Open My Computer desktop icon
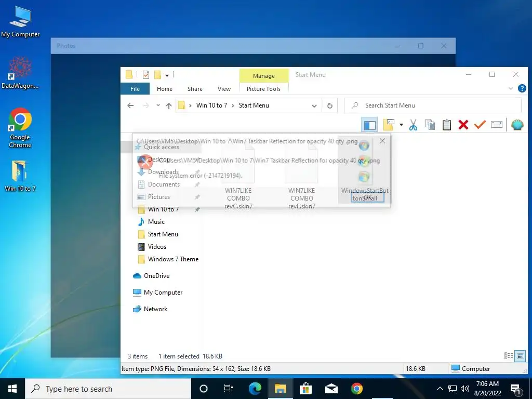This screenshot has width=532, height=399. [x=20, y=22]
